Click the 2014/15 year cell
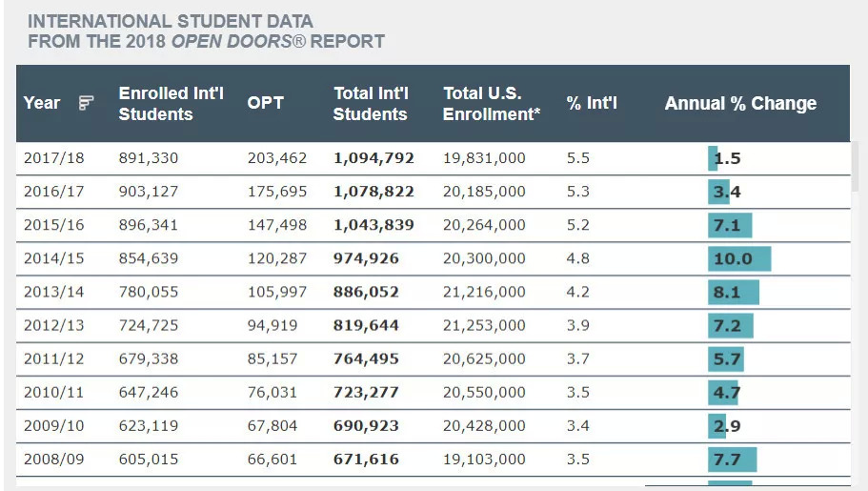The height and width of the screenshot is (491, 868). 53,258
